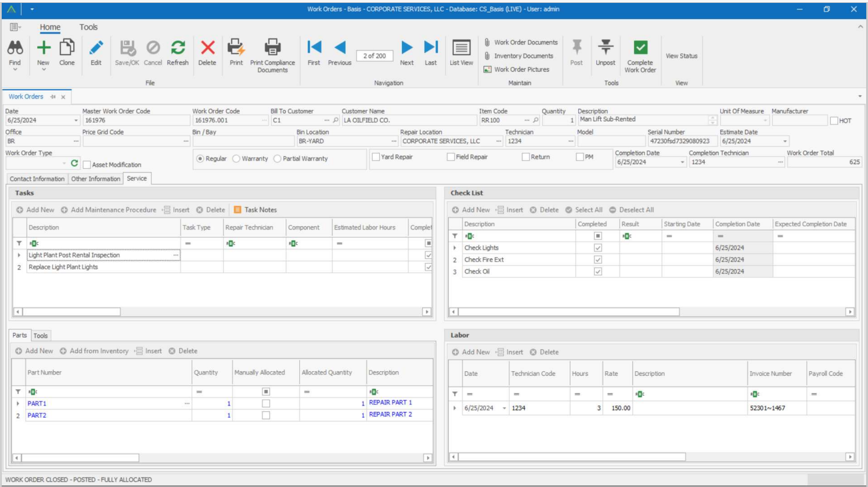
Task: Unpost the work order
Action: coord(605,48)
